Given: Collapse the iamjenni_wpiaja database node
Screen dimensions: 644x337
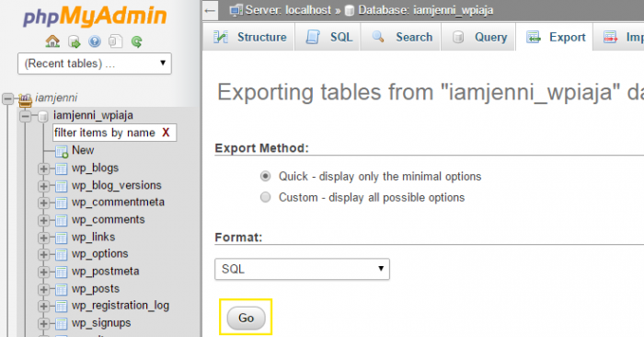Looking at the screenshot, I should point(26,116).
